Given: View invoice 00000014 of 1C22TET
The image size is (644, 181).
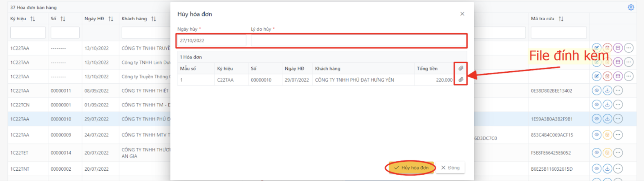Looking at the screenshot, I should [x=597, y=152].
